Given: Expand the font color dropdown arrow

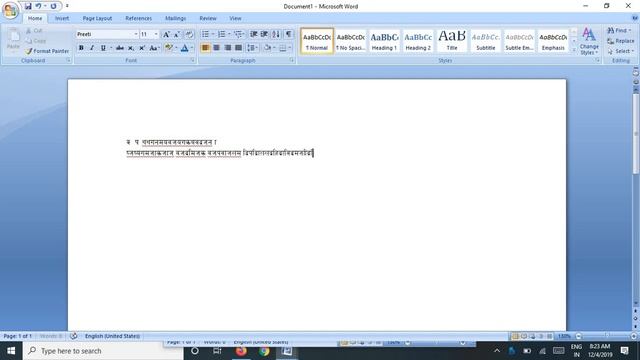Looking at the screenshot, I should 192,48.
